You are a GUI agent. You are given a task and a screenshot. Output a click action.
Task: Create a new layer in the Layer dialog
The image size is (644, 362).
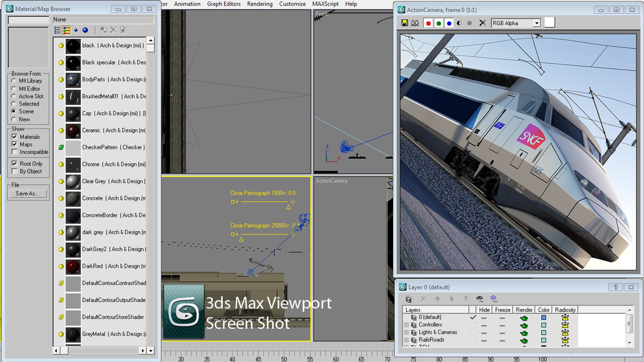409,299
